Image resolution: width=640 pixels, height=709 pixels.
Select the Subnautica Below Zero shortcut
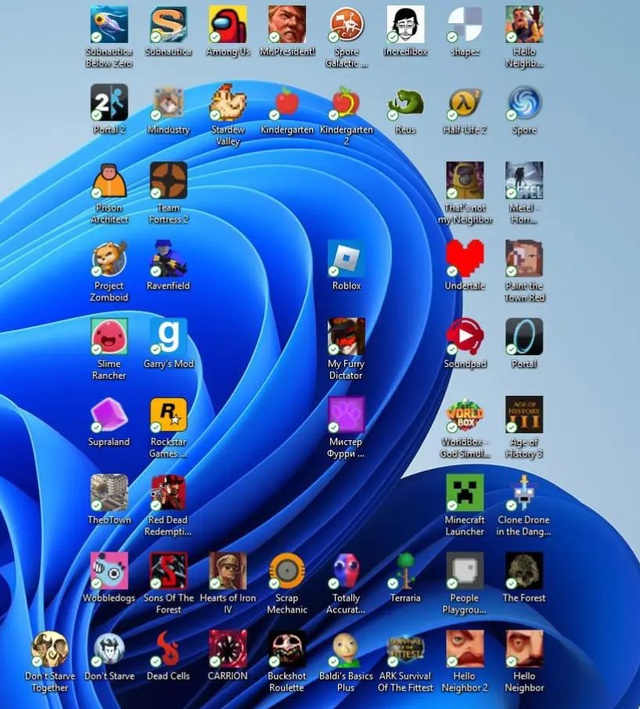coord(109,24)
